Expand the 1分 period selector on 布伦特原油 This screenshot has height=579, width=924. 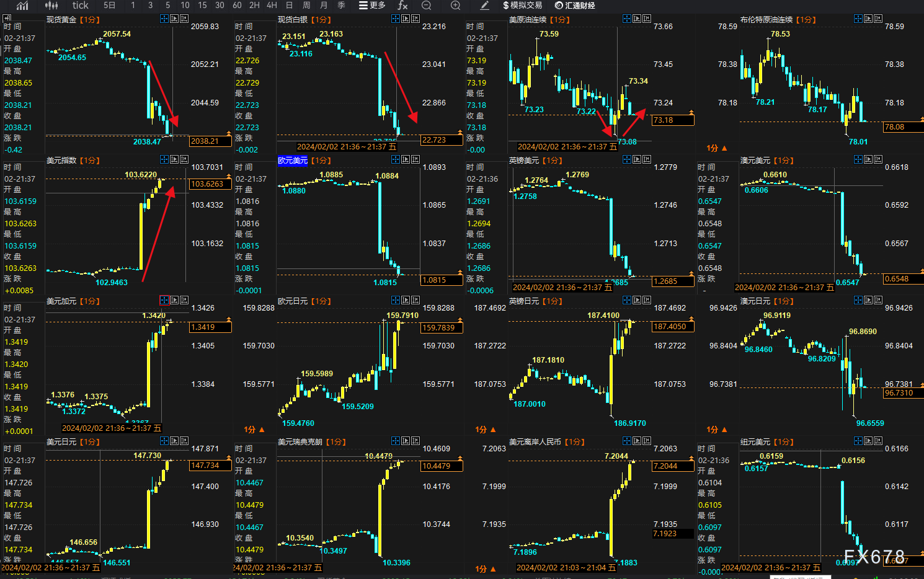pyautogui.click(x=716, y=148)
